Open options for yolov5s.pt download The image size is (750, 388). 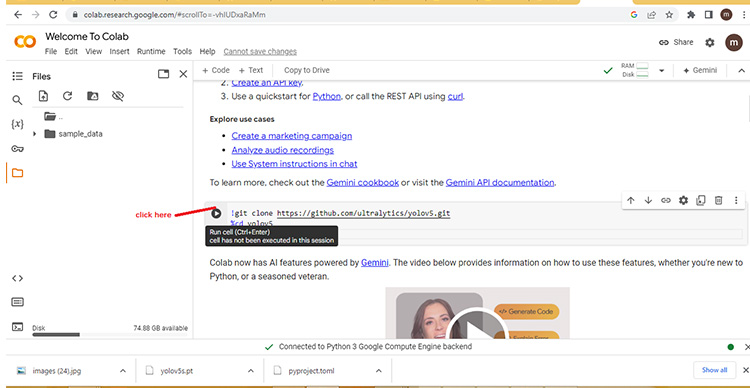(251, 371)
